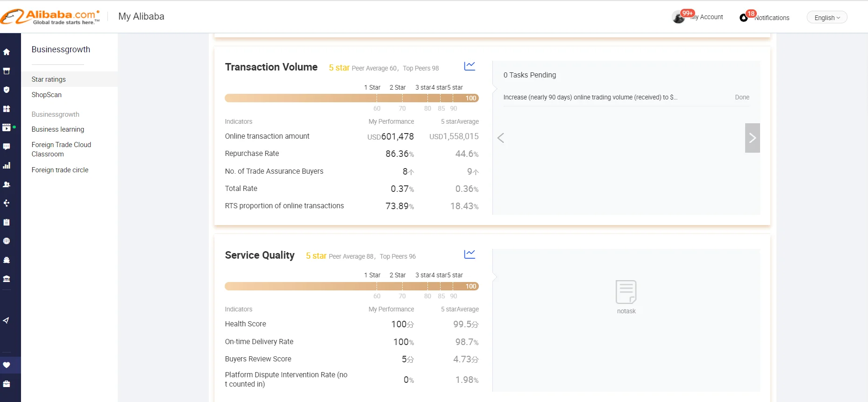This screenshot has height=402, width=868.
Task: Open the bar chart analytics sidebar icon
Action: coord(7,165)
